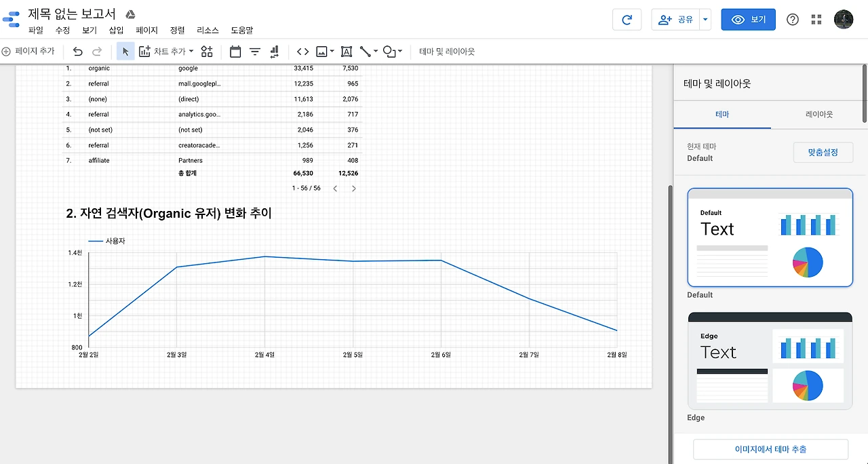
Task: Click 이미지에서 테마 추출 button
Action: pyautogui.click(x=770, y=449)
